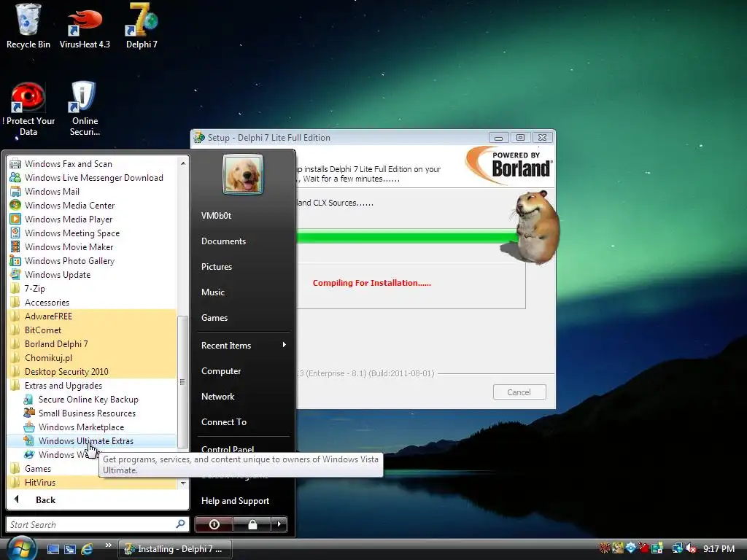This screenshot has height=560, width=747.
Task: Open Network from Start menu
Action: 243,396
